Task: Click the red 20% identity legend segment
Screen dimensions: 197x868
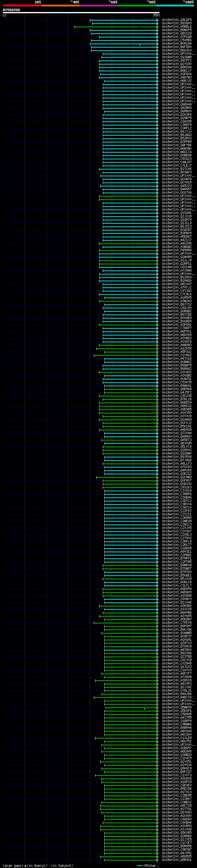Action: 22,6
